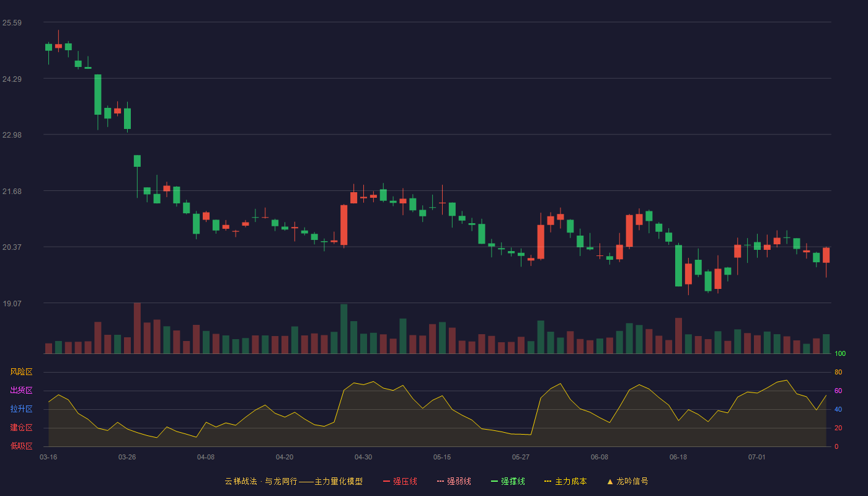The image size is (868, 496).
Task: Click the 03-26 date label
Action: pos(127,457)
